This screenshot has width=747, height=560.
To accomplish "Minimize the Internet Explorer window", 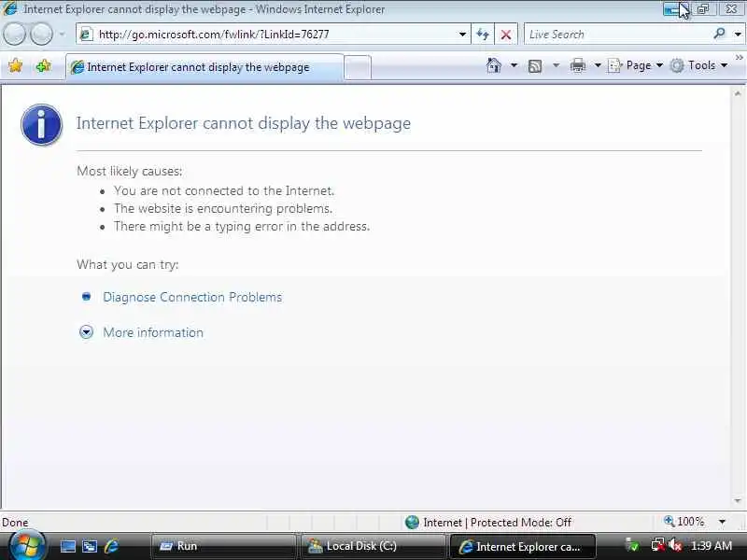I will (675, 9).
